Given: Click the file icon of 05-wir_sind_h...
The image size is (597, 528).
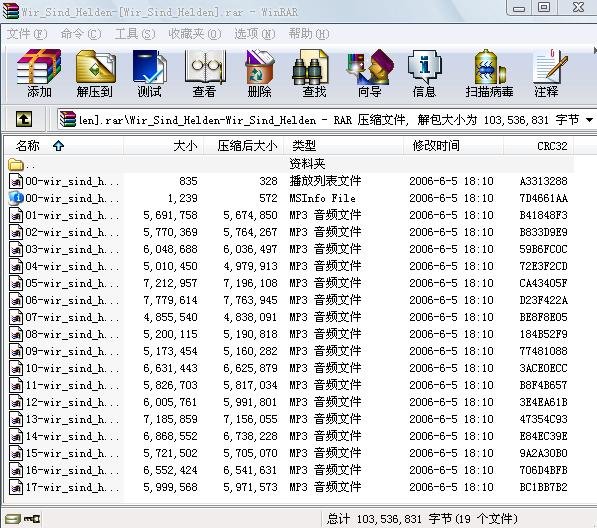Looking at the screenshot, I should (x=16, y=284).
